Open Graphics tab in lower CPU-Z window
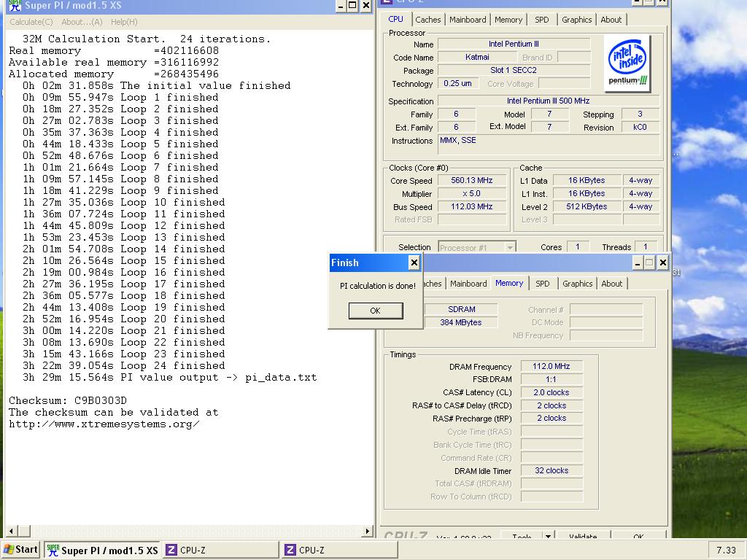The width and height of the screenshot is (747, 560). point(578,284)
